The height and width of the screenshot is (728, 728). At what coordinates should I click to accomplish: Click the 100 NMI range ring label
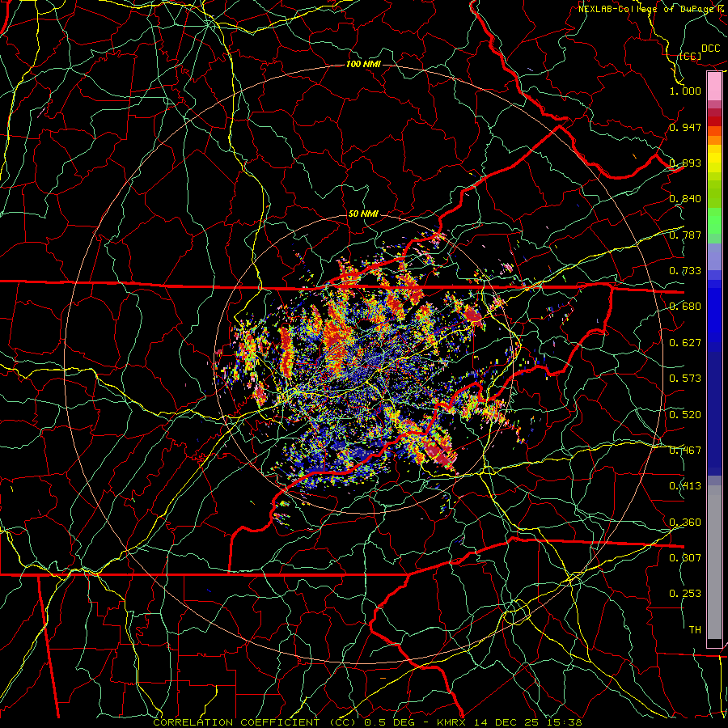[363, 64]
